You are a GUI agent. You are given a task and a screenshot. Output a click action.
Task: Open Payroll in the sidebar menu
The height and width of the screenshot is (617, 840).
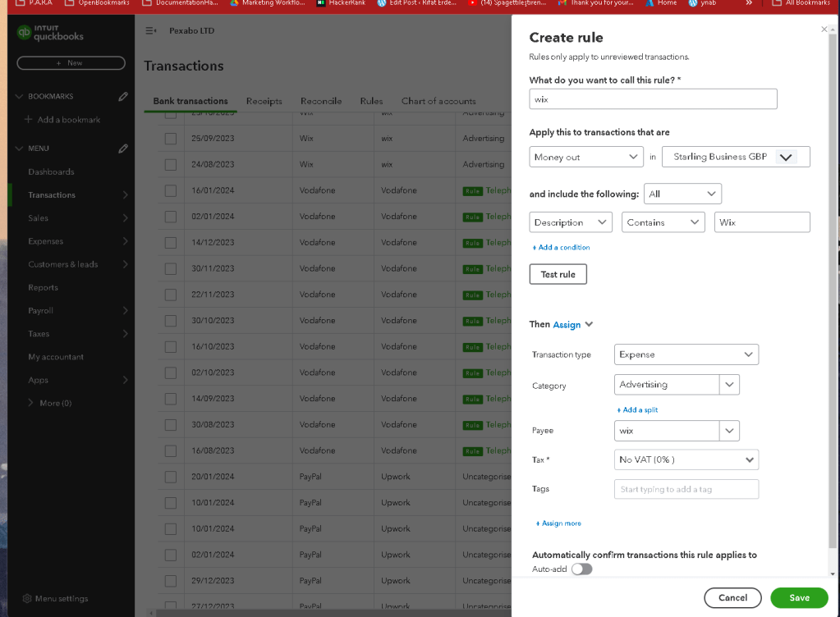click(41, 310)
